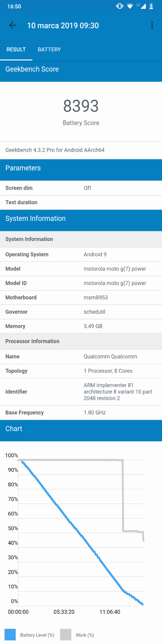The image size is (162, 644).
Task: Tap the 3.49 GB memory value
Action: [93, 326]
